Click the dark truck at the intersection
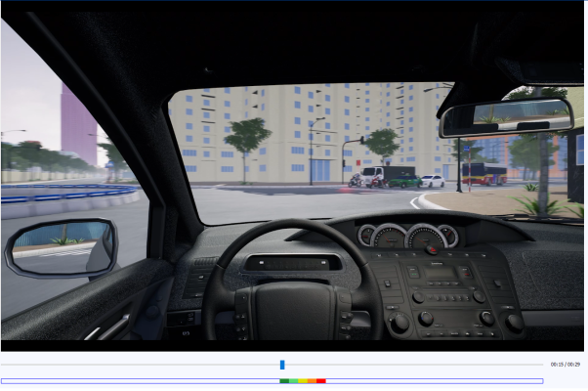Image resolution: width=588 pixels, height=391 pixels. 399,176
